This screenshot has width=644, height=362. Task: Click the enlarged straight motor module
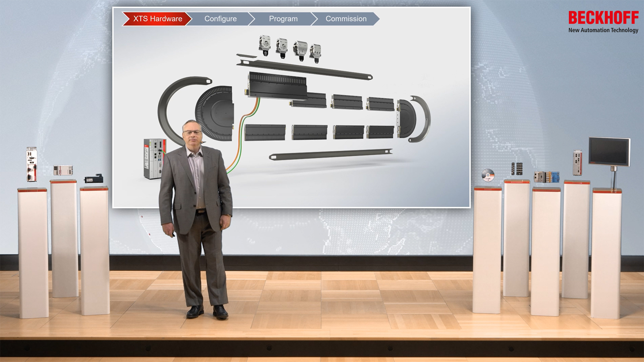(277, 86)
